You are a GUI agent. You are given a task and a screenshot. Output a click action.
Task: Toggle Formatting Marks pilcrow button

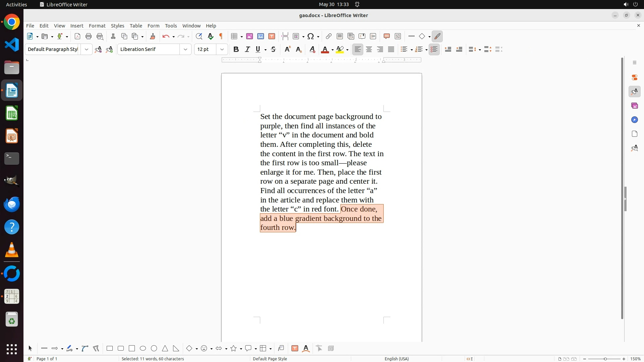[x=221, y=36]
